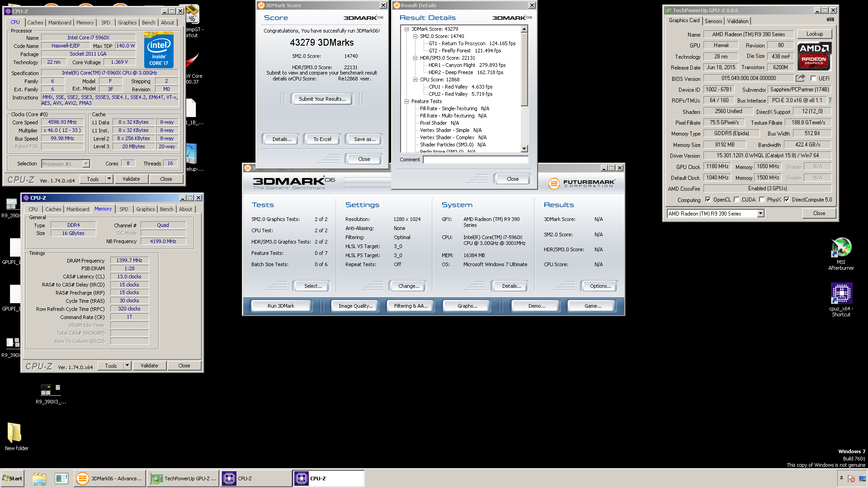Click Change button under Settings

point(409,286)
